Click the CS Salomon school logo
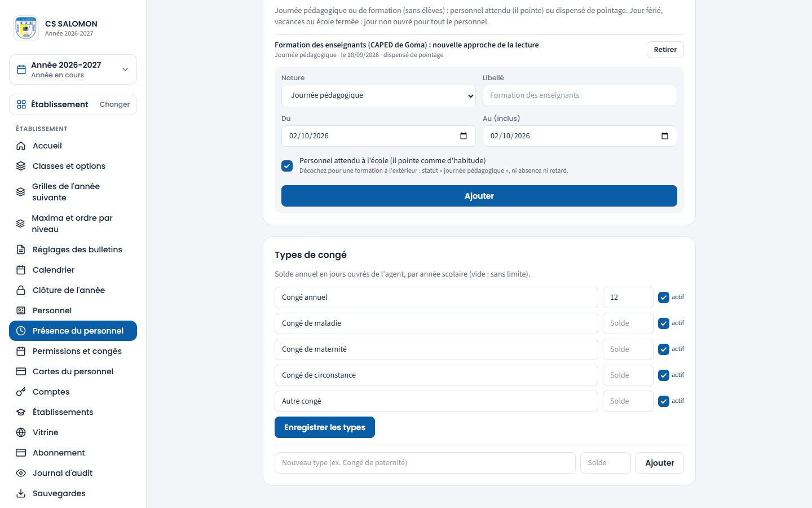Image resolution: width=812 pixels, height=508 pixels. (26, 28)
